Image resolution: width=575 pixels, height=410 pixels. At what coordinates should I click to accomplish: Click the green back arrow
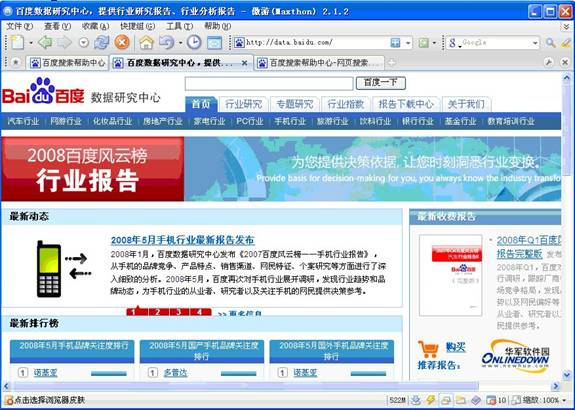pyautogui.click(x=45, y=43)
